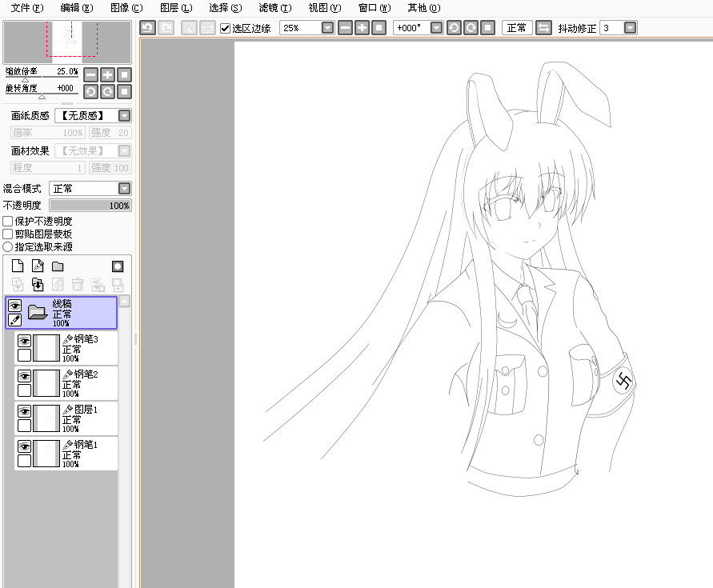The width and height of the screenshot is (713, 588).
Task: Click navigator panel reset-zoom square button
Action: (124, 74)
